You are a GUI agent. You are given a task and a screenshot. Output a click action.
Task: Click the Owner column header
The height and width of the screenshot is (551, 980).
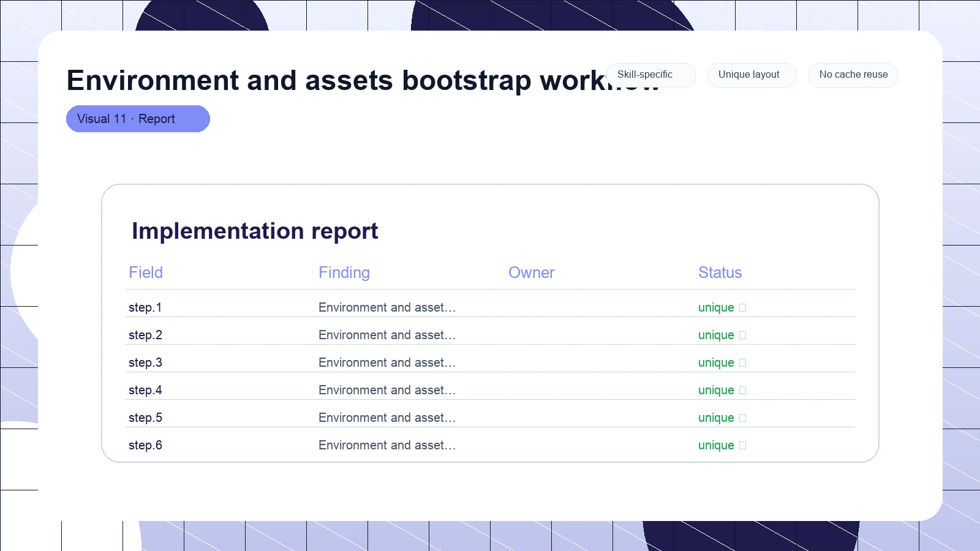[x=532, y=272]
